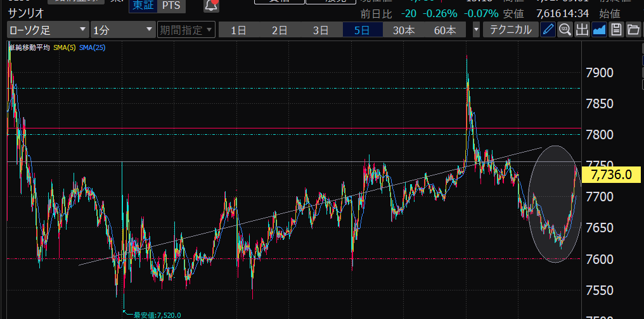Click the alert bell icon
Screen dimensions: 644x319
(x=212, y=6)
